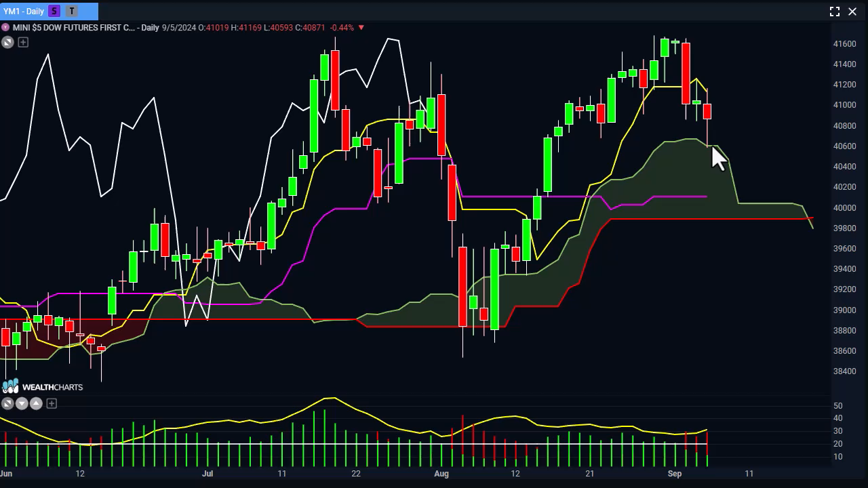The image size is (868, 488).
Task: Click the 50 level on the indicator axis
Action: 838,406
